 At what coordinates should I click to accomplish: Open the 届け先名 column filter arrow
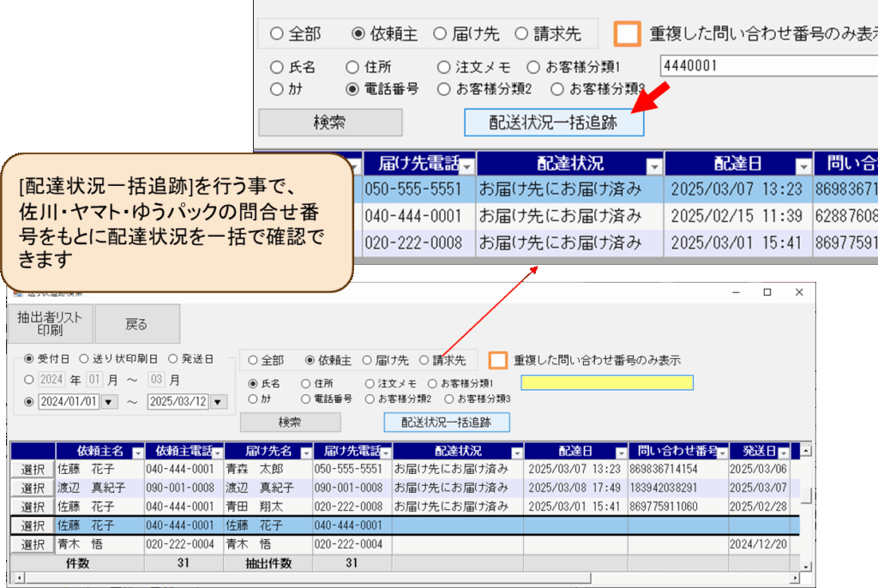303,452
